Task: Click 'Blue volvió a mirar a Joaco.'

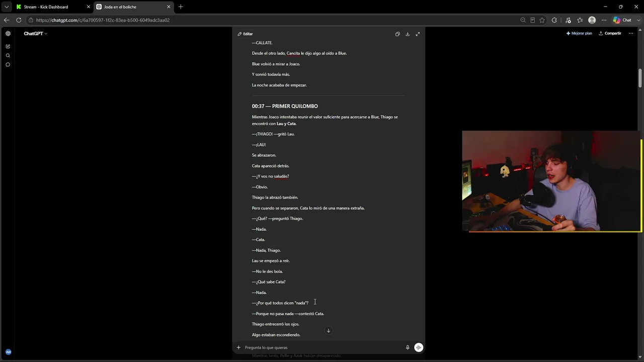Action: click(x=276, y=64)
